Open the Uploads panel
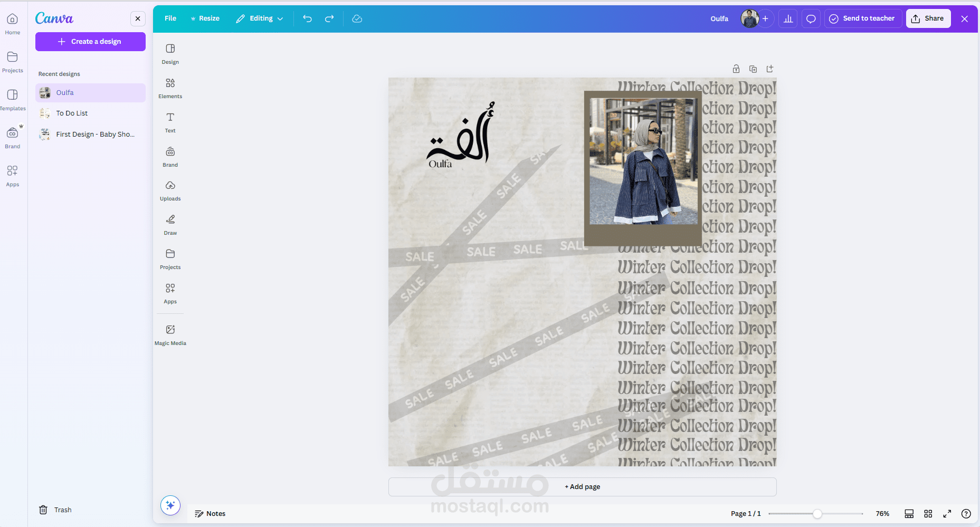980x527 pixels. 170,190
